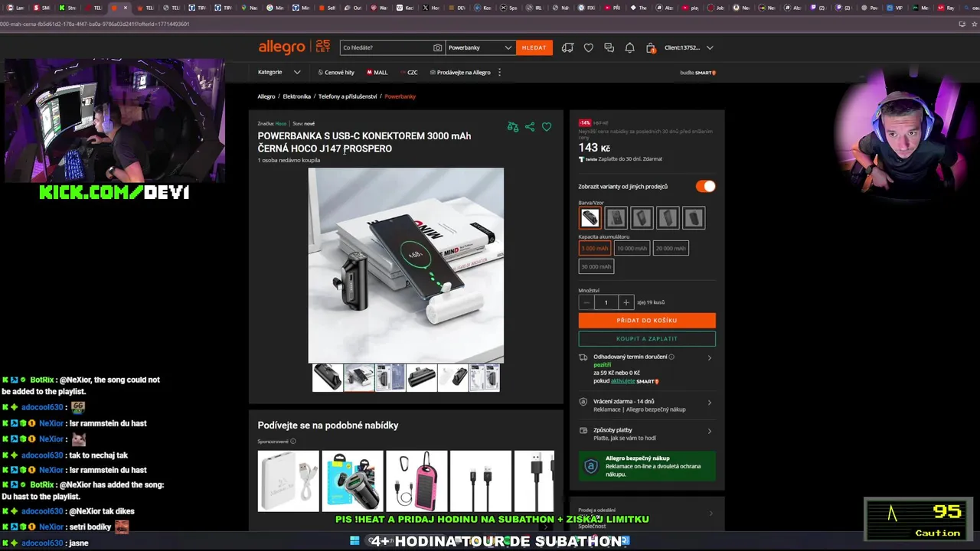The image size is (980, 551).
Task: Open Prodávejte na Allegro menu item
Action: coord(460,72)
